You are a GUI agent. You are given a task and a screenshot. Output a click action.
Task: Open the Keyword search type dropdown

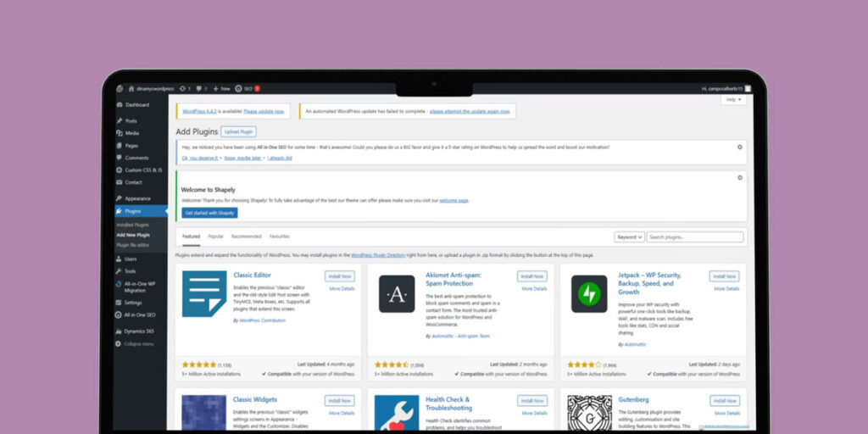(630, 237)
